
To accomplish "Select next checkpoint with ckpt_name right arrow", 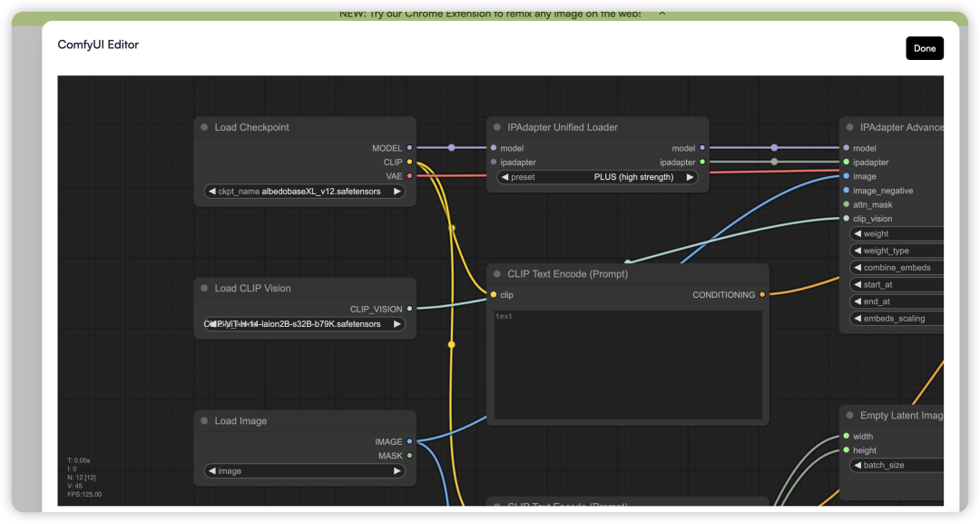I will [397, 192].
